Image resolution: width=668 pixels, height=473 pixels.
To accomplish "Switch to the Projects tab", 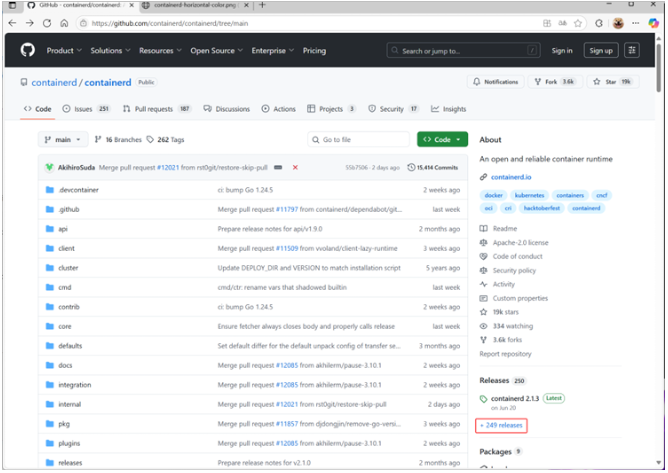I will 331,109.
